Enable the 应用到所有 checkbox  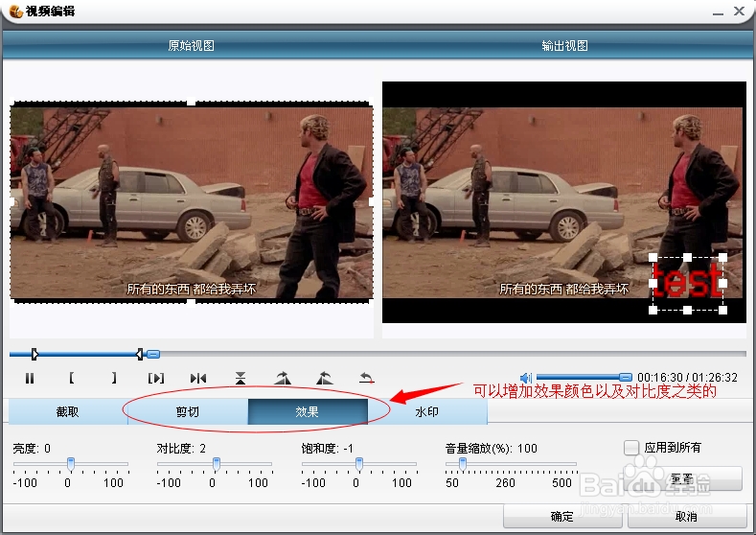631,448
